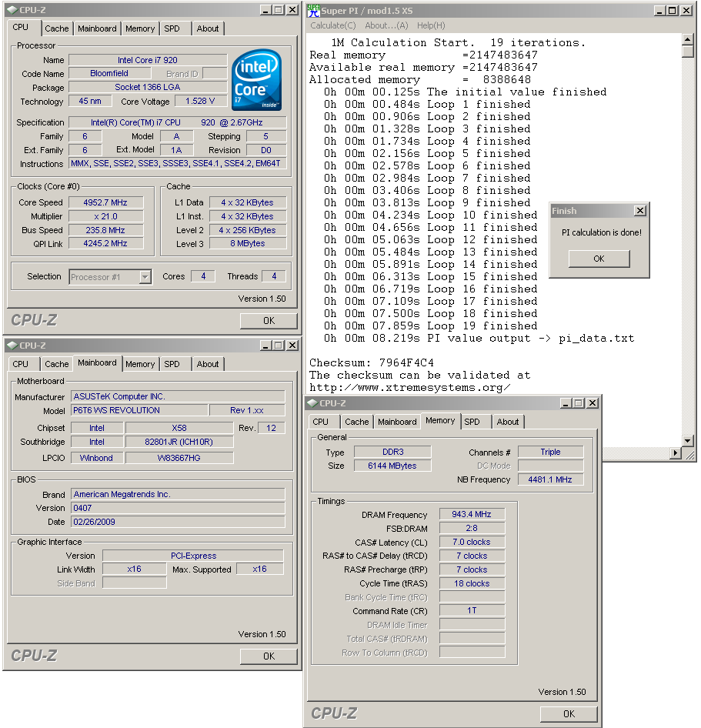Image resolution: width=701 pixels, height=728 pixels.
Task: Click the Intel Core i7 920 name field
Action: pyautogui.click(x=148, y=60)
